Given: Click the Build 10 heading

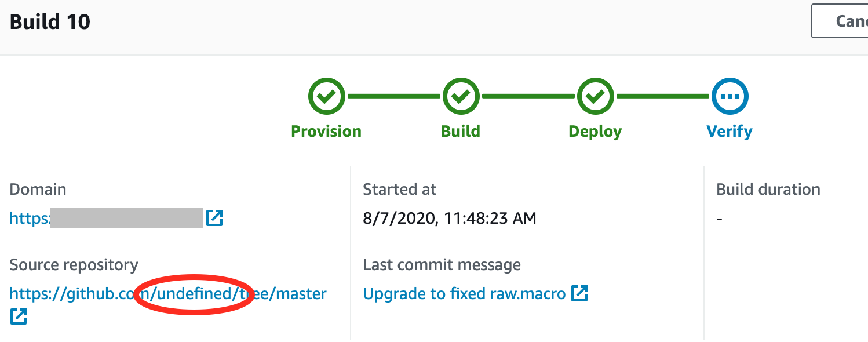Looking at the screenshot, I should pyautogui.click(x=49, y=21).
